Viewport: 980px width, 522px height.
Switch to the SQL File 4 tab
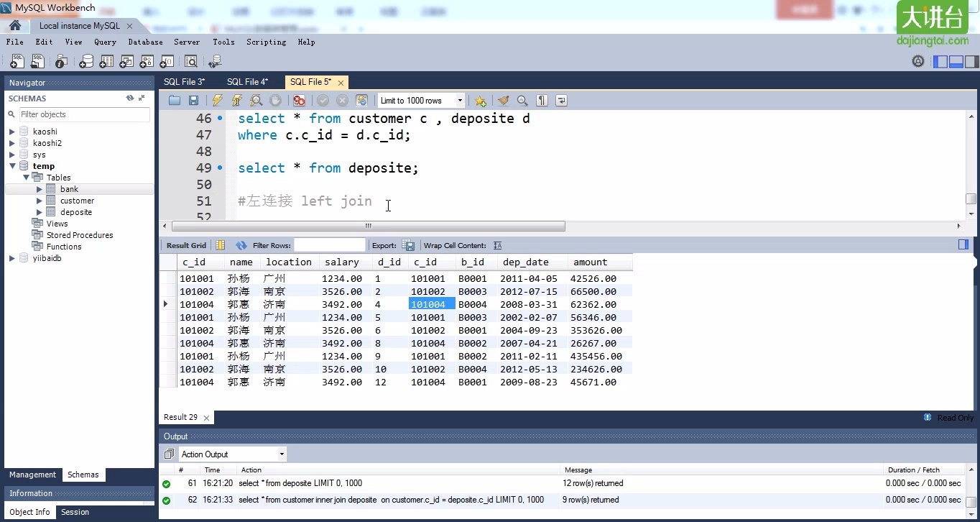click(248, 82)
